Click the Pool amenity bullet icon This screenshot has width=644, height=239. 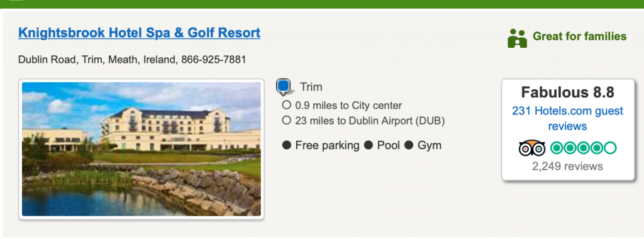point(369,145)
